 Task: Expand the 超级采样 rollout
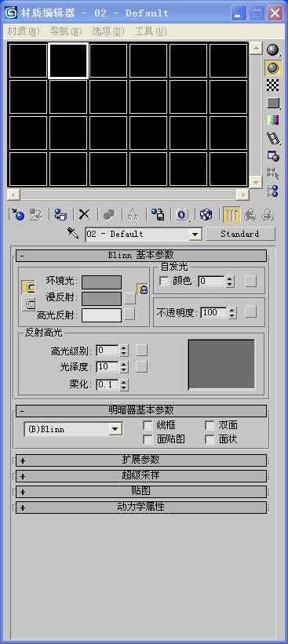[x=141, y=475]
